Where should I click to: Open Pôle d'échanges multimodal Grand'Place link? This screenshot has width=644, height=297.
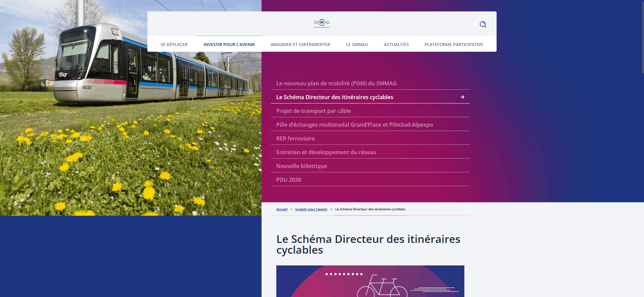coord(370,125)
